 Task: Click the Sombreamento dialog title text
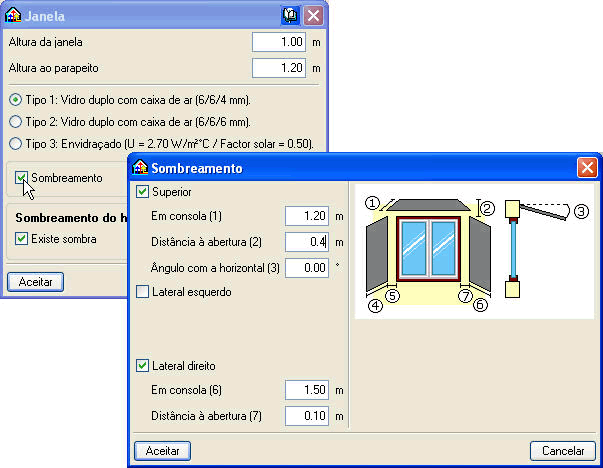[197, 168]
